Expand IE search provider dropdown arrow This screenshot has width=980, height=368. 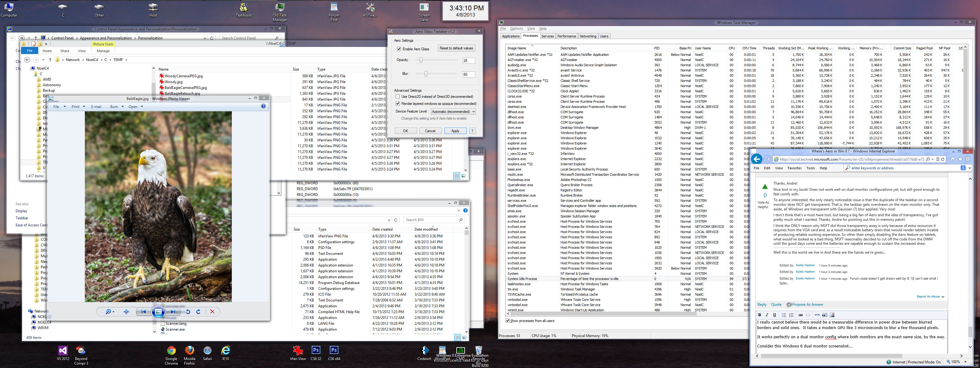(970, 168)
